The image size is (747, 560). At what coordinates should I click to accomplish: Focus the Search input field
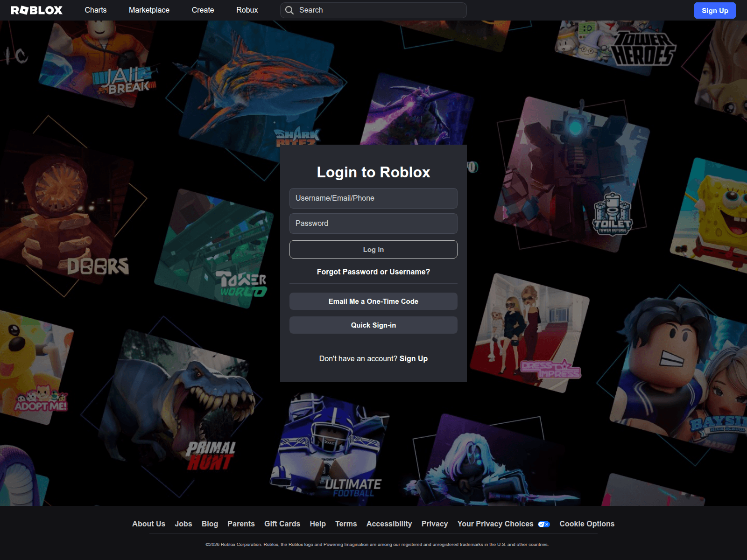pos(373,10)
